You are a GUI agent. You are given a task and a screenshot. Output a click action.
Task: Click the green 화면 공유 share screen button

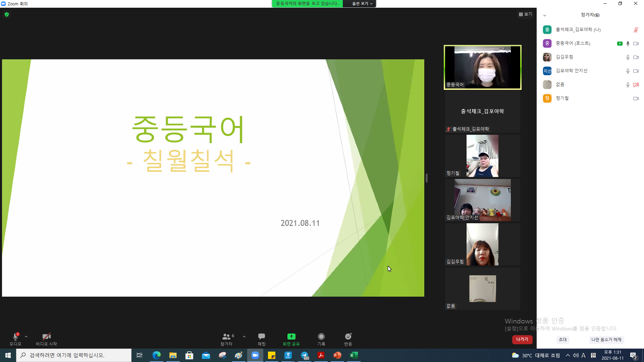tap(291, 339)
